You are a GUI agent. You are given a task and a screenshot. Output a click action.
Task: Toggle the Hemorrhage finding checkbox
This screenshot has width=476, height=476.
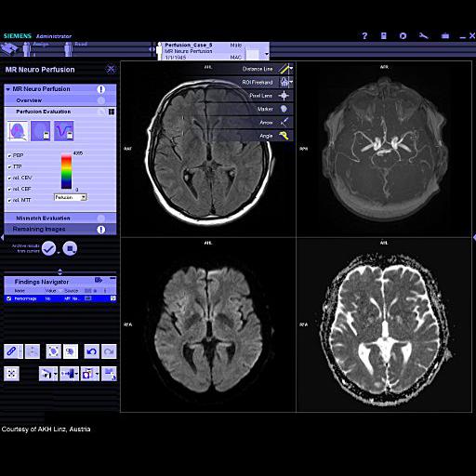tap(9, 298)
